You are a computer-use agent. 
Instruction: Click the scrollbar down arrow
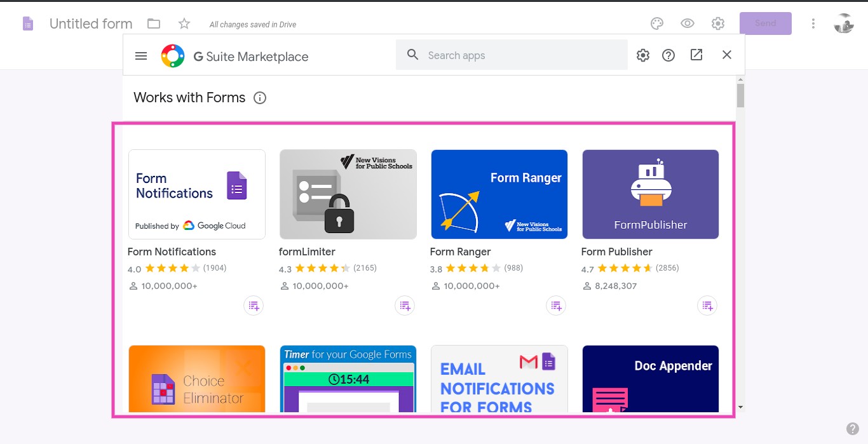click(x=740, y=407)
